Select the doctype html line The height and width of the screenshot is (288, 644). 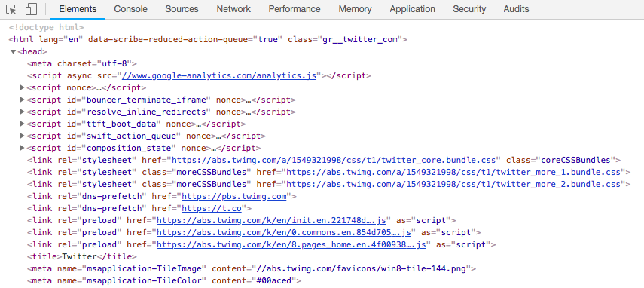click(x=47, y=28)
